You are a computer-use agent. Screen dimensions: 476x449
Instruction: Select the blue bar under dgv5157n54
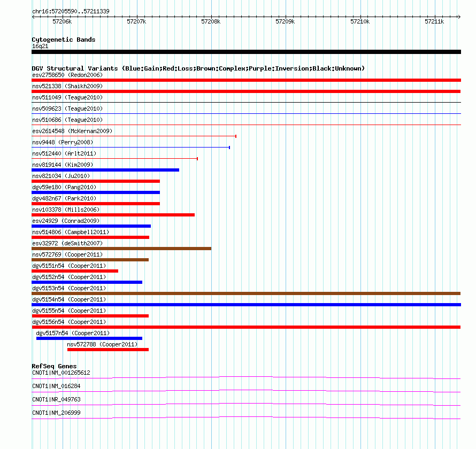pyautogui.click(x=89, y=338)
